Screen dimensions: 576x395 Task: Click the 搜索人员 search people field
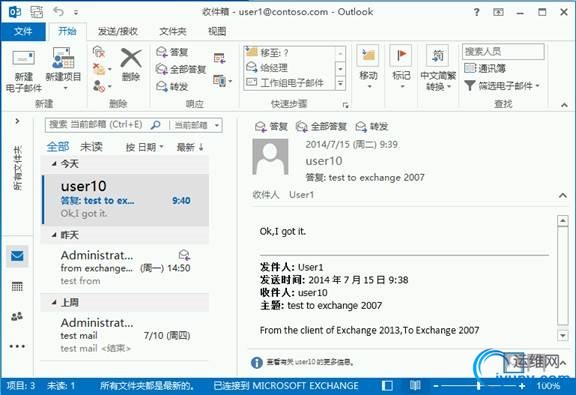(503, 51)
